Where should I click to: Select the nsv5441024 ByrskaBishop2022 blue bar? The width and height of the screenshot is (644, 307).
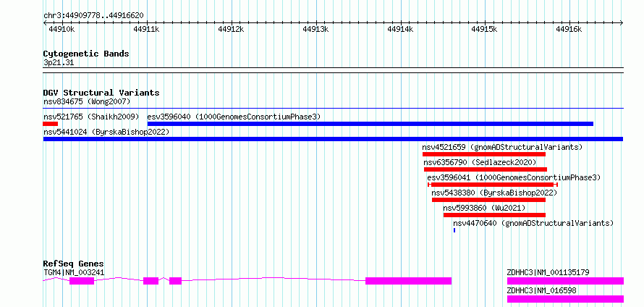tap(333, 139)
